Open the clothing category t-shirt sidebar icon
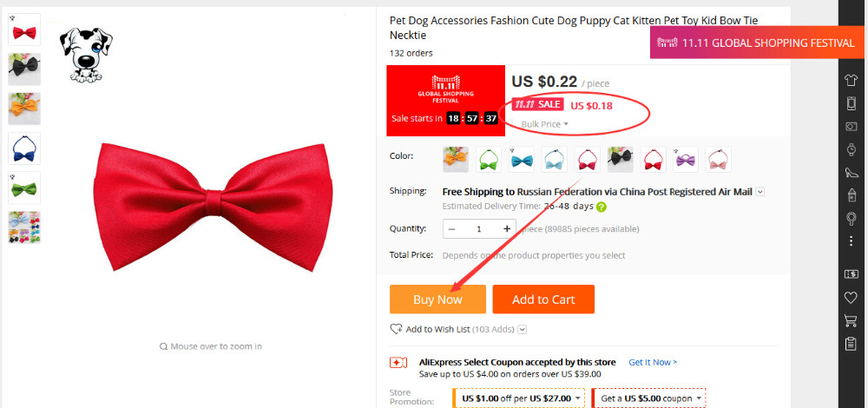 coord(851,81)
